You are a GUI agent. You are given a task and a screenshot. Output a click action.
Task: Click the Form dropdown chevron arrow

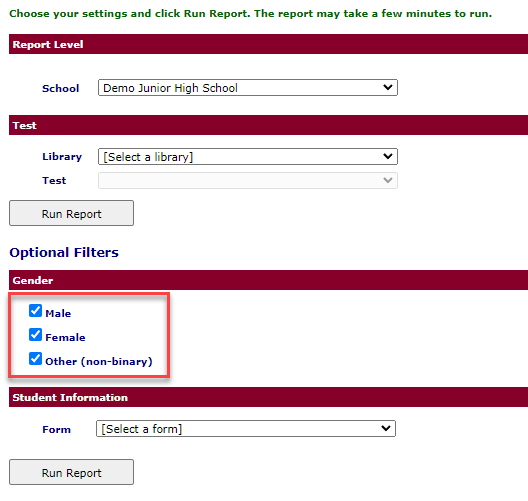[x=386, y=428]
